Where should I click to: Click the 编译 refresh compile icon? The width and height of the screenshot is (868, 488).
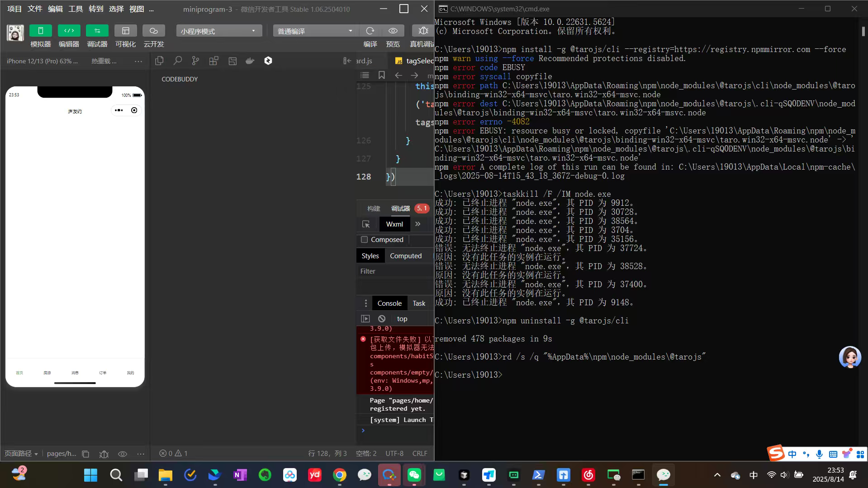(x=370, y=31)
